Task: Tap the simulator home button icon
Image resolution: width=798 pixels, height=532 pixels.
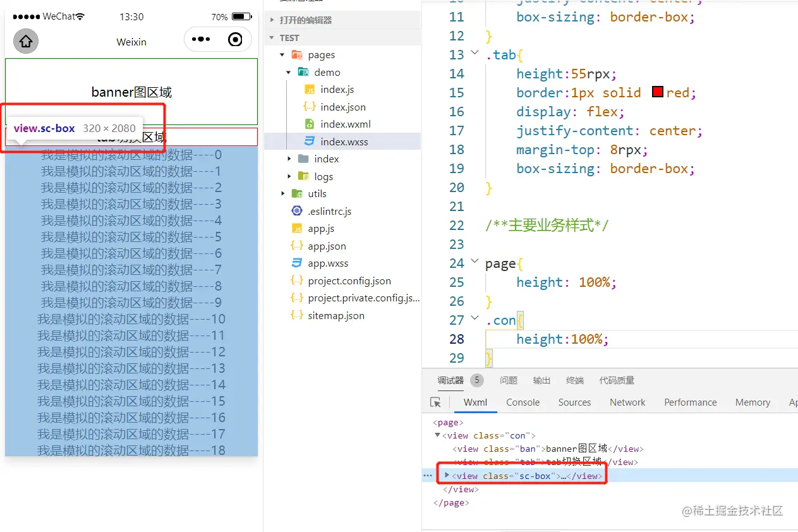Action: [26, 42]
